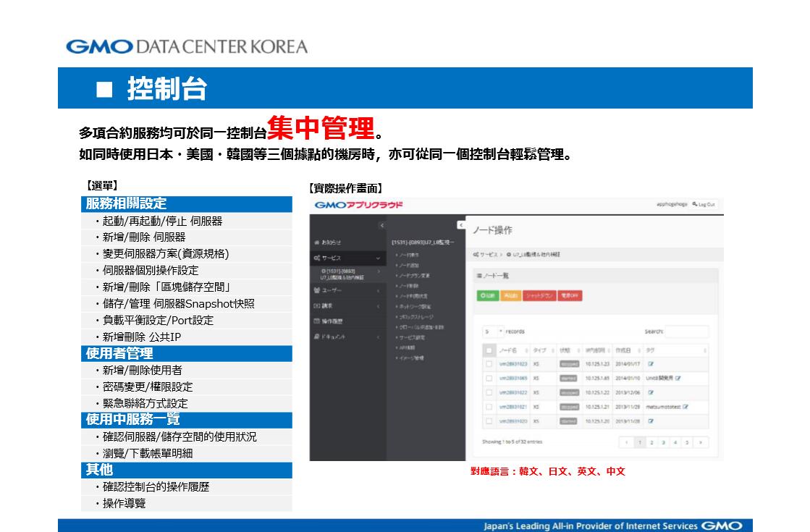The width and height of the screenshot is (810, 532).
Task: Click the orange restart button
Action: (x=510, y=295)
